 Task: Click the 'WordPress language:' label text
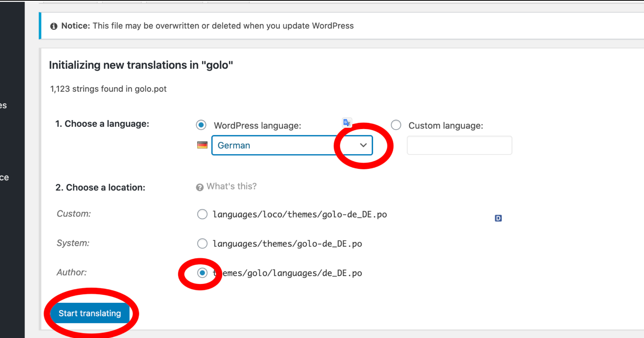[258, 126]
